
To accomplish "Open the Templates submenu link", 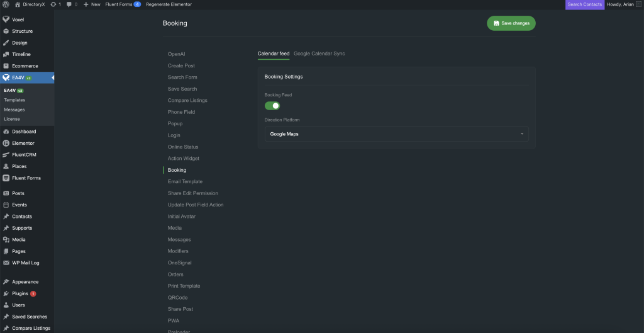I will click(14, 100).
